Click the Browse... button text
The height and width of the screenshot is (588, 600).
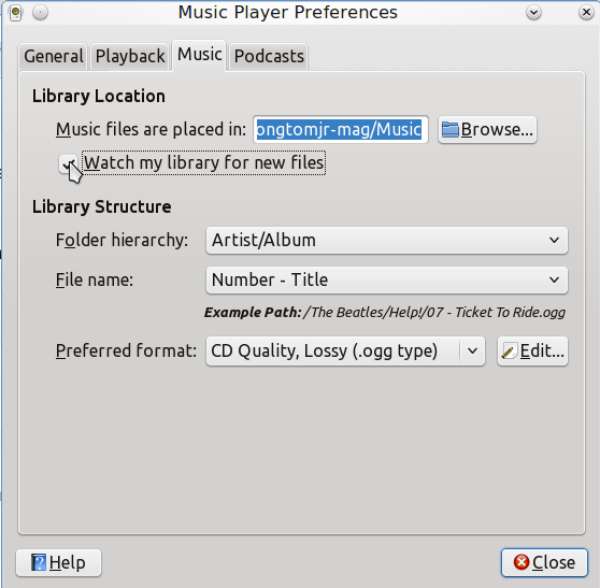click(497, 130)
